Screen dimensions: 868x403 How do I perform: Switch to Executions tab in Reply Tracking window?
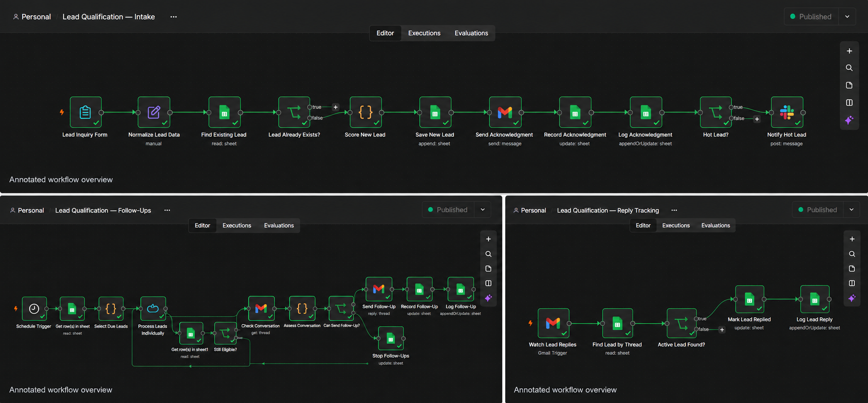[676, 225]
